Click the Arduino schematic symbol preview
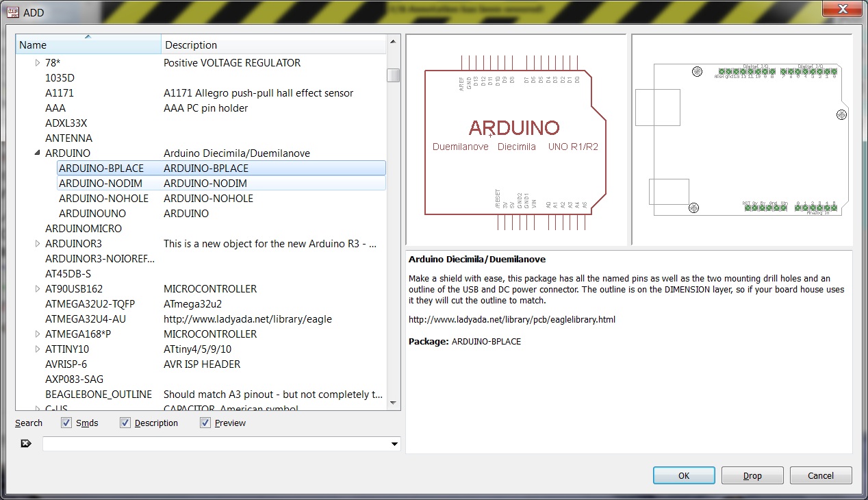 [x=516, y=140]
